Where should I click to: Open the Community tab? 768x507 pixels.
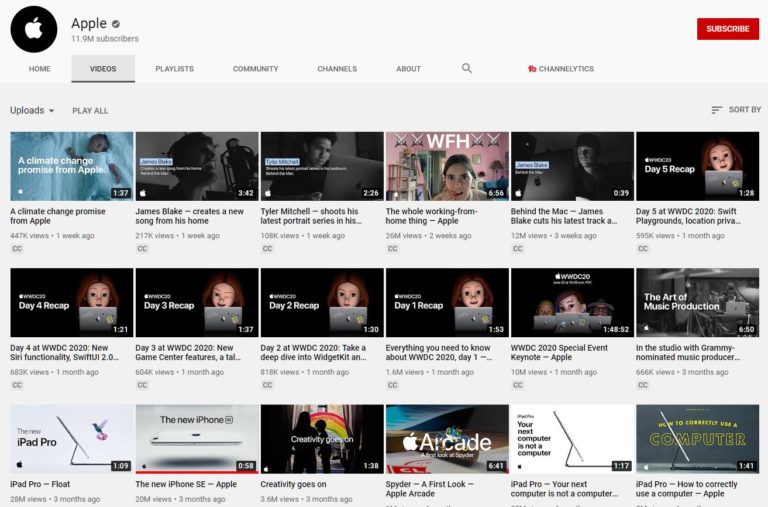click(x=255, y=69)
